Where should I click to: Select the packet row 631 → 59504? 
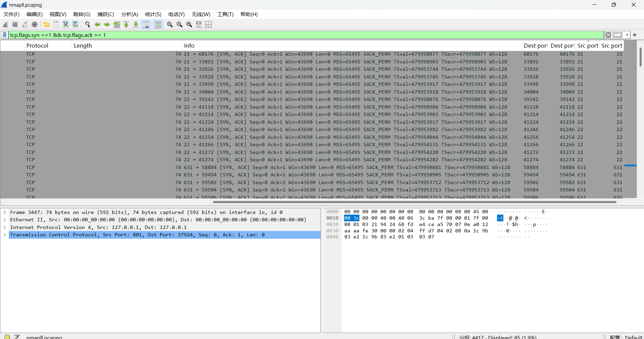point(312,190)
